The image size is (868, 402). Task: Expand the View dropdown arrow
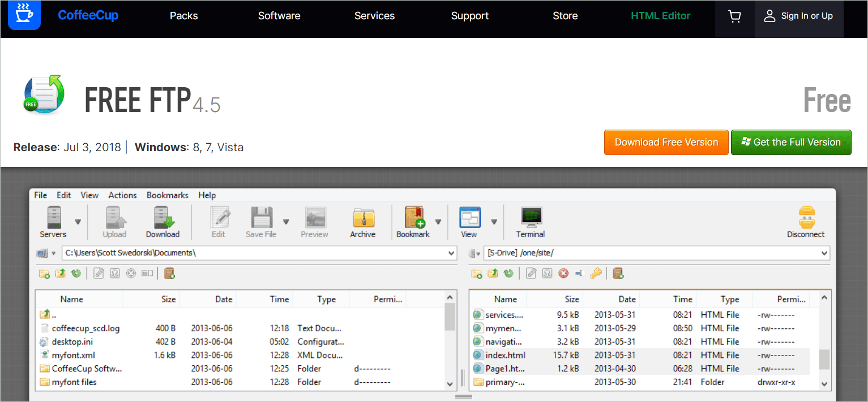(494, 222)
